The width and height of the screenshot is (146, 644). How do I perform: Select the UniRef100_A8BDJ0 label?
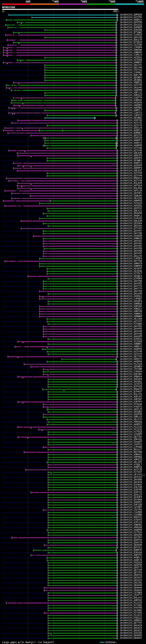tap(131, 347)
